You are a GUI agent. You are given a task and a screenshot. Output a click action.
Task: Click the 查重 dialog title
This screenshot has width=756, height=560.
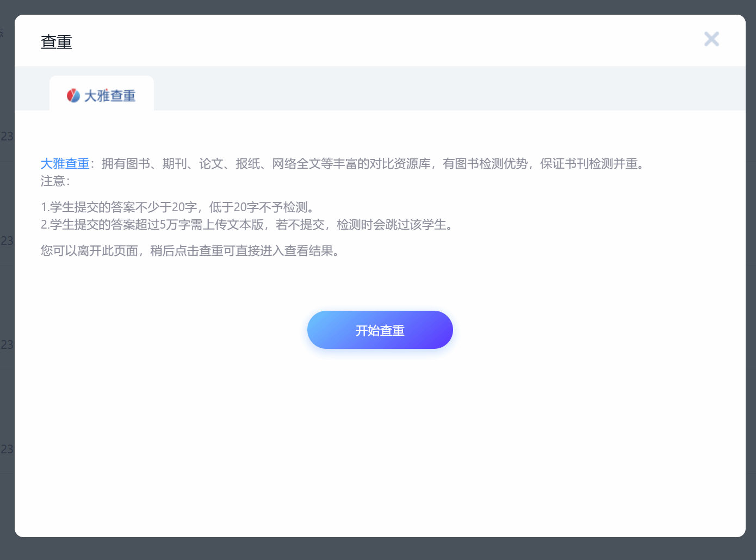tap(56, 42)
